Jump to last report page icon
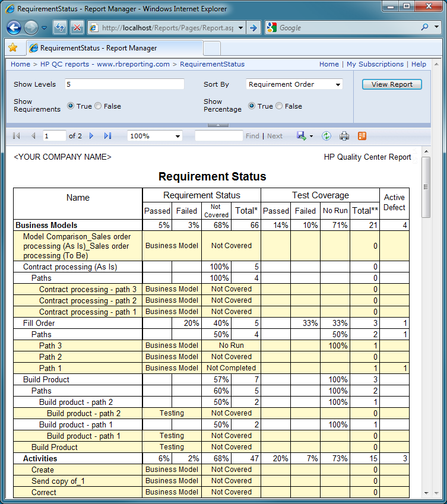The image size is (447, 504). [107, 136]
